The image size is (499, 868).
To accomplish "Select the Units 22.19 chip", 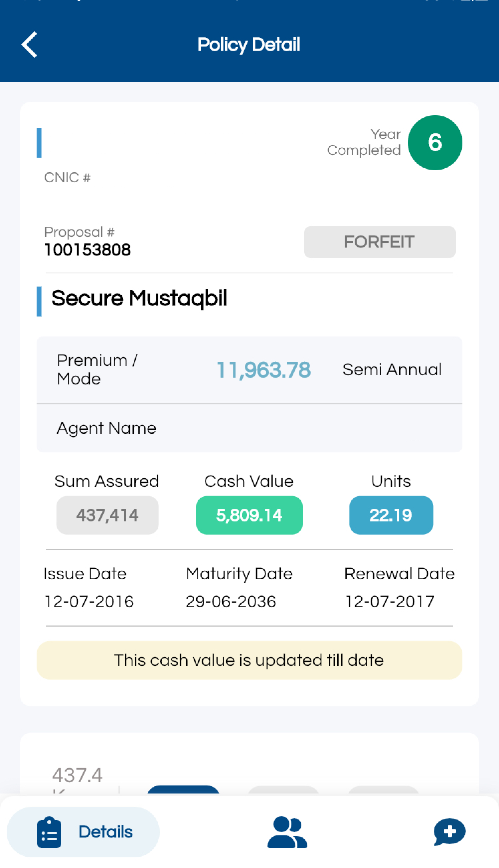I will click(391, 515).
